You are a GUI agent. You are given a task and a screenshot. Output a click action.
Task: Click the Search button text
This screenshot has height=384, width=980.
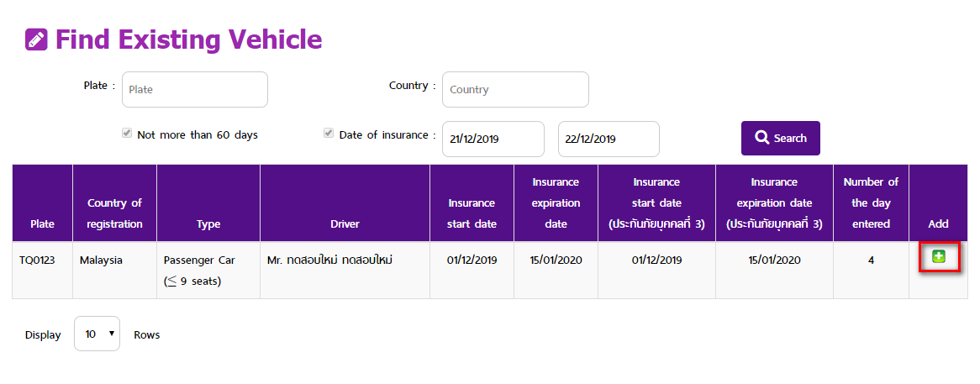790,138
